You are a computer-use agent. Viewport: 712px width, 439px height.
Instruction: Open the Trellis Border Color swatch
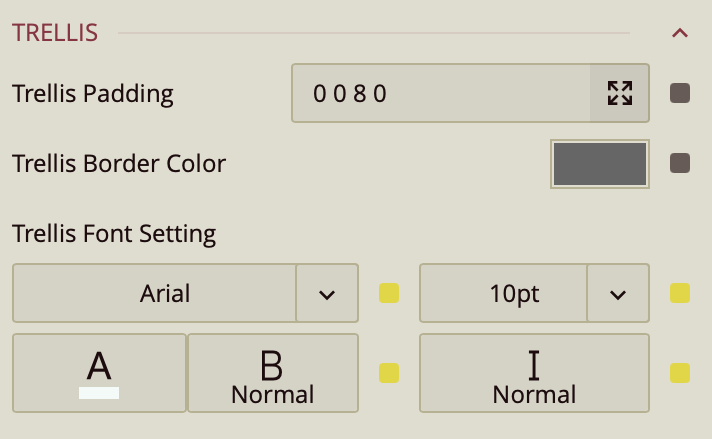pos(599,163)
